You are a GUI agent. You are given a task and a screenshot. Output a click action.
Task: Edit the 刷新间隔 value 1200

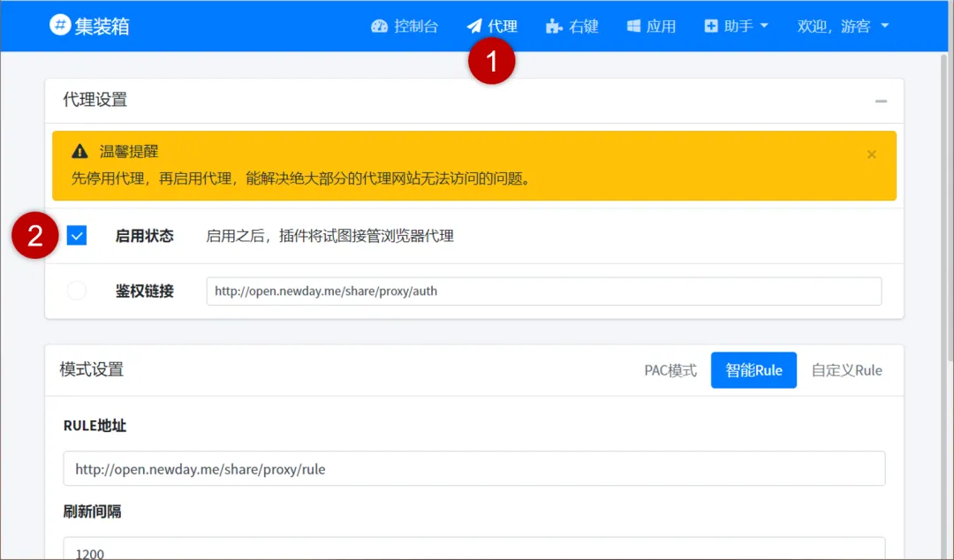point(473,552)
